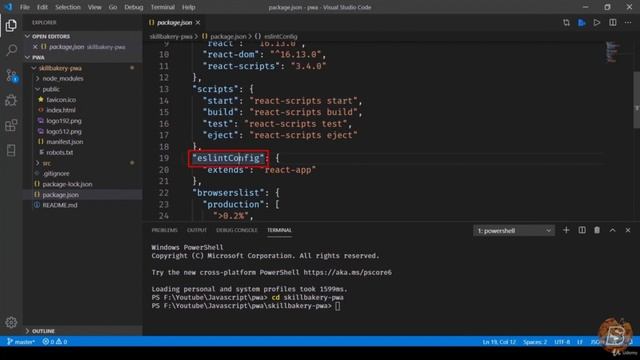This screenshot has height=360, width=640.
Task: Close the terminal panel
Action: coord(628,230)
